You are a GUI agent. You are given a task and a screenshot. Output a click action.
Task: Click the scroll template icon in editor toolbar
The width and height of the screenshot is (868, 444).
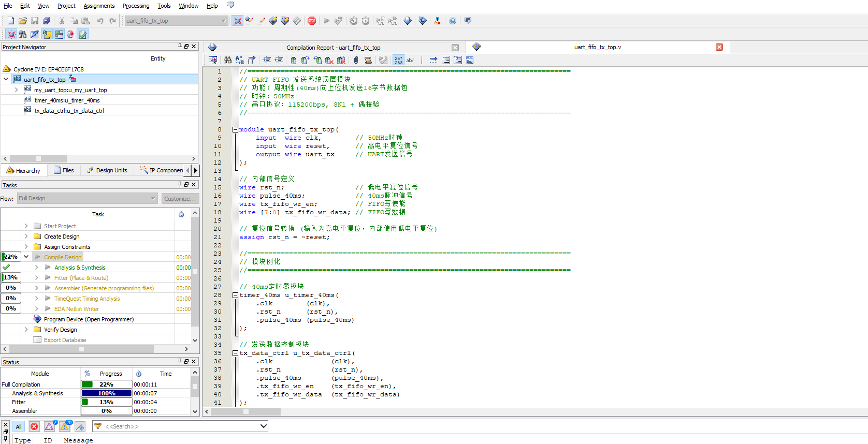[368, 60]
